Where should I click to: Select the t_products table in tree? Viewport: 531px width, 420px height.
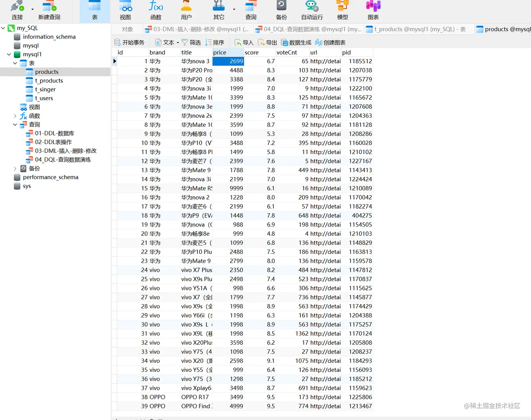[49, 81]
